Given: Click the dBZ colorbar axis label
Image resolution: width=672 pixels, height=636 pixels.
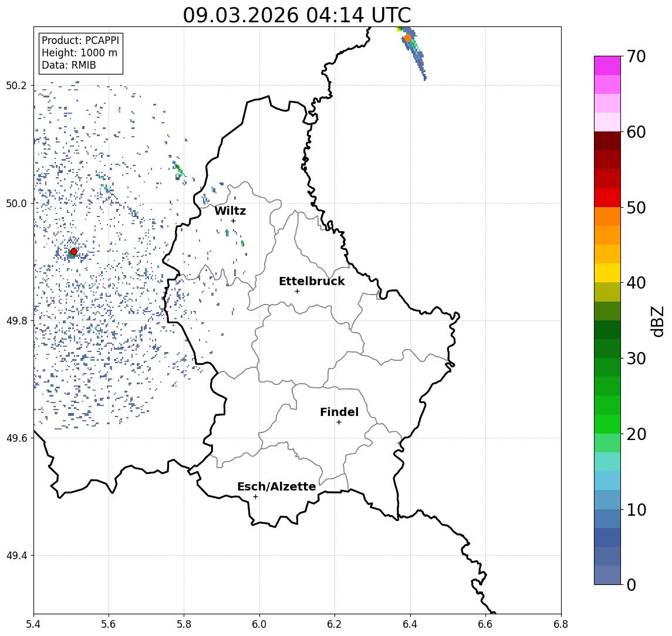Looking at the screenshot, I should (659, 321).
